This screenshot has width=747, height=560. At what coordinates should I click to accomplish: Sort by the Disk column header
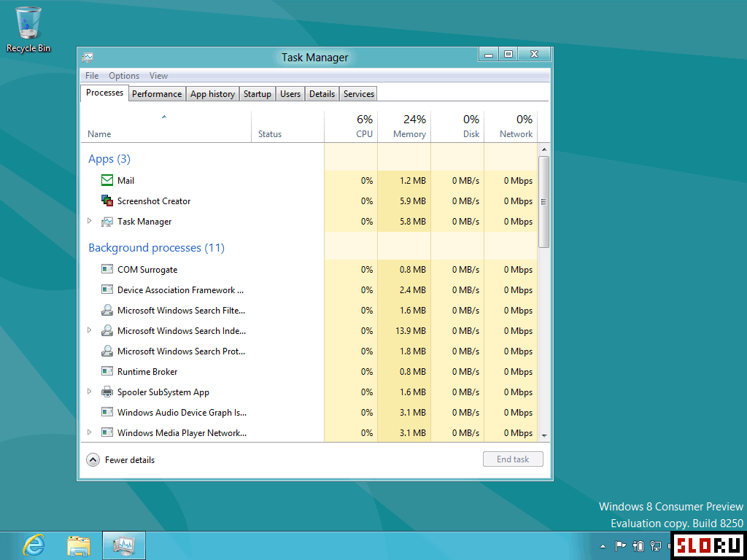tap(458, 127)
